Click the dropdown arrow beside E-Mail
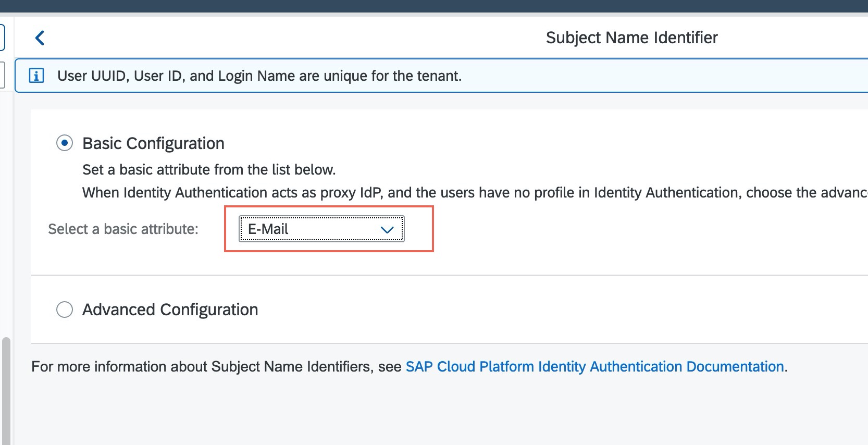This screenshot has height=445, width=868. [x=387, y=230]
